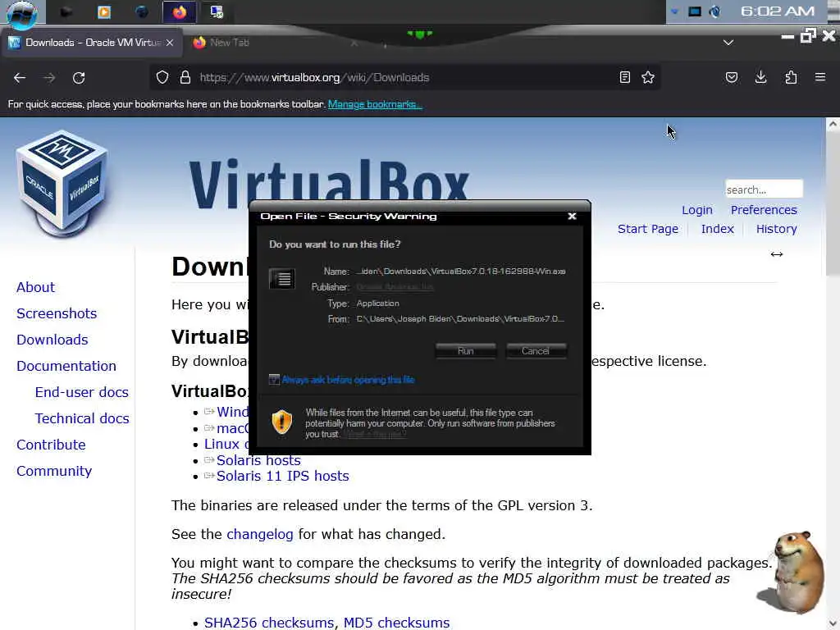Open Downloads in the sidebar
This screenshot has height=630, width=840.
(52, 340)
